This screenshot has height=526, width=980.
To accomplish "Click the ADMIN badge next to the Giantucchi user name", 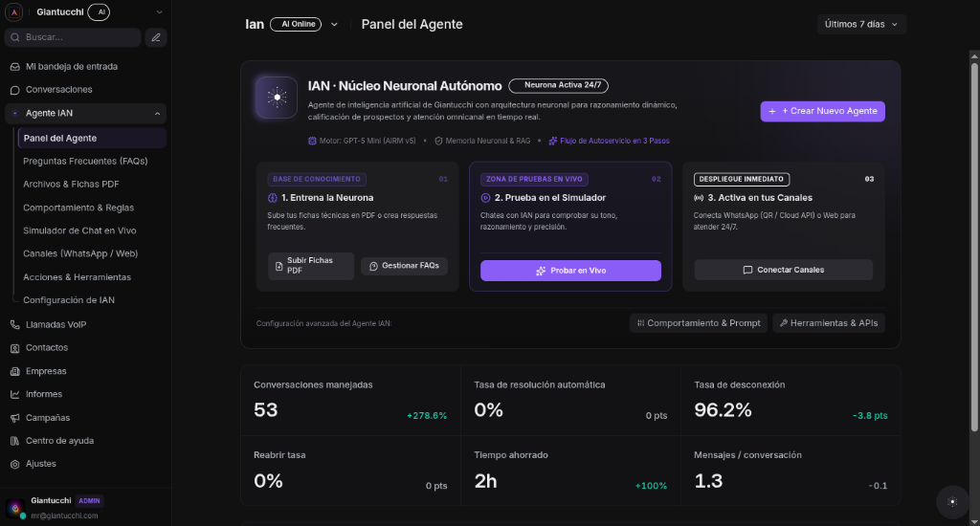I will (89, 501).
